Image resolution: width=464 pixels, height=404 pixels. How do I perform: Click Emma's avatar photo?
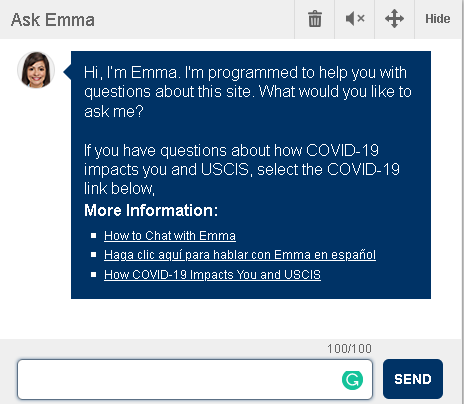coord(36,70)
